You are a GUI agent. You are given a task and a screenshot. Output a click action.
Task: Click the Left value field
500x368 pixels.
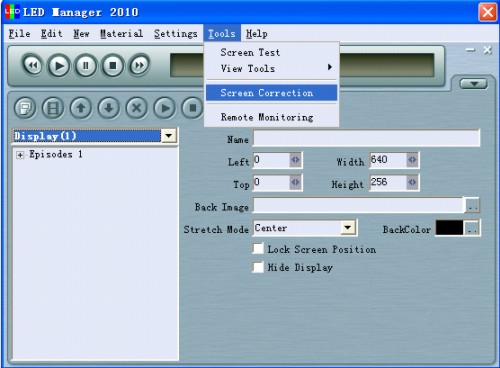pyautogui.click(x=272, y=160)
